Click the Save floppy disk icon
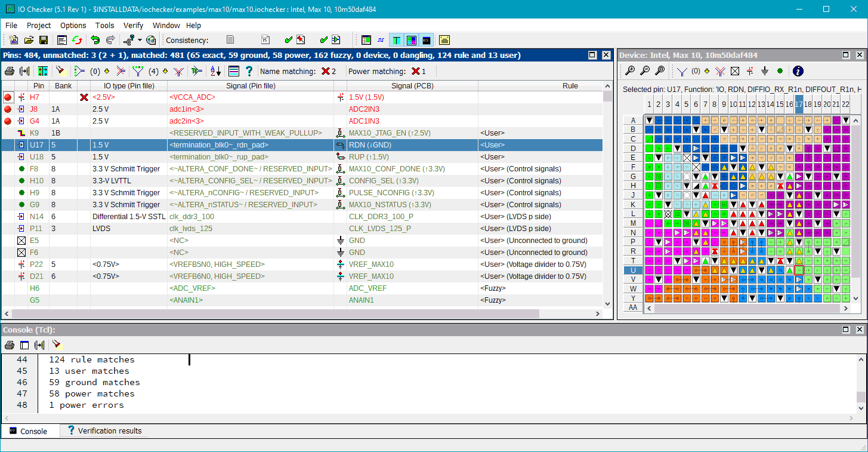The height and width of the screenshot is (452, 868). tap(44, 40)
